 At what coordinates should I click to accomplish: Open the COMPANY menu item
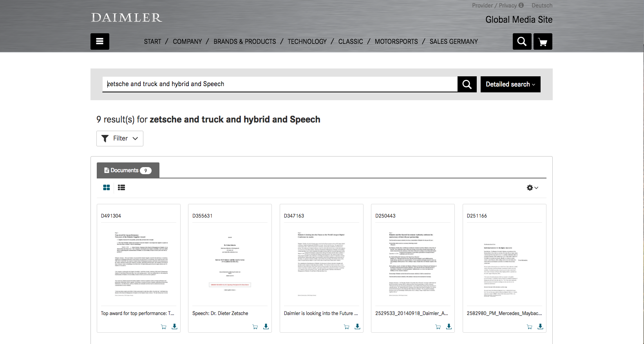pyautogui.click(x=187, y=41)
